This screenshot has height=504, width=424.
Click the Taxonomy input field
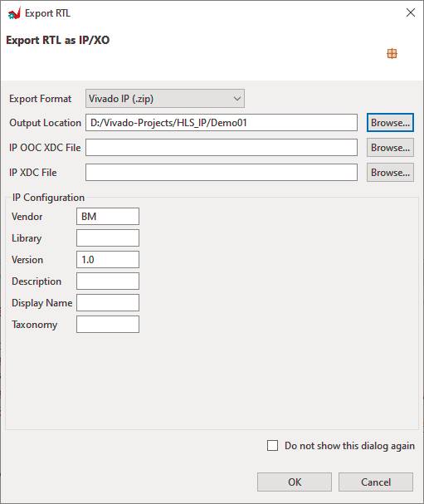108,324
